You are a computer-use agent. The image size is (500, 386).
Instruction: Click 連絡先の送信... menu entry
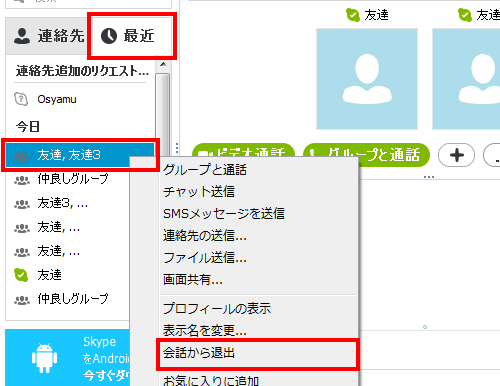[x=205, y=236]
